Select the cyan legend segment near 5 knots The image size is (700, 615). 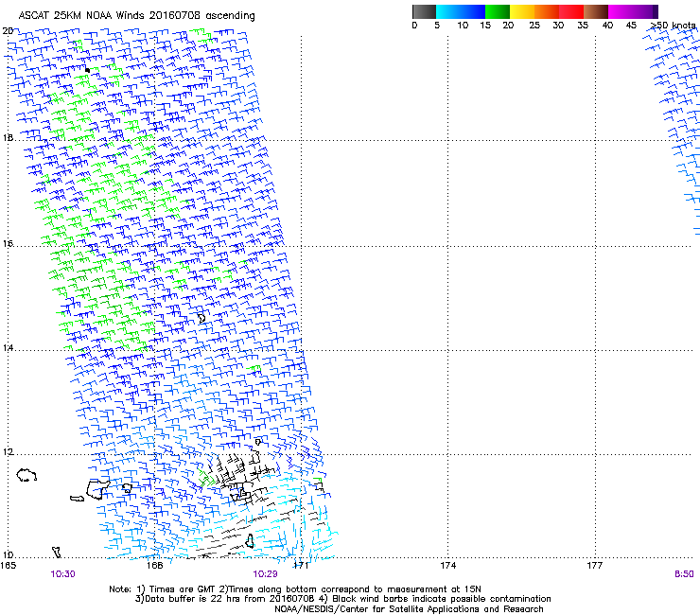(x=448, y=11)
